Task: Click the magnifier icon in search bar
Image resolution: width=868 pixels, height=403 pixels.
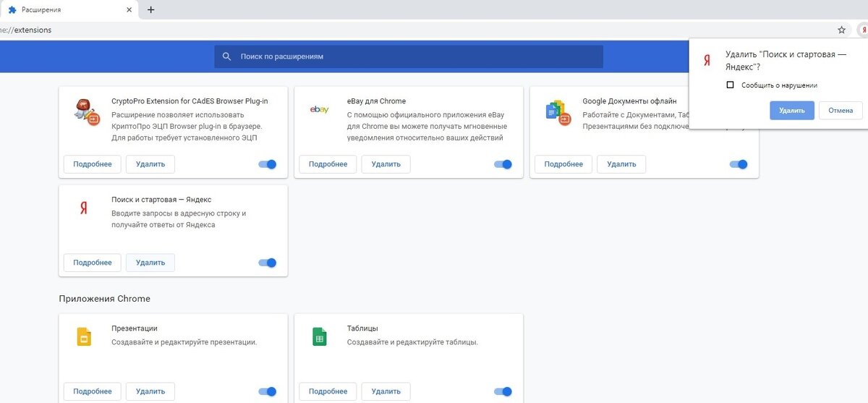Action: [x=226, y=56]
